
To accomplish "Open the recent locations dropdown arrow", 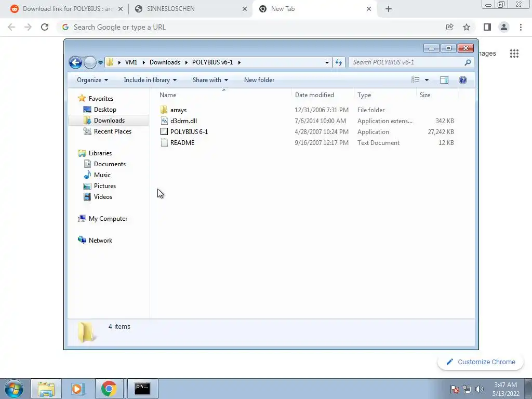I will point(100,63).
